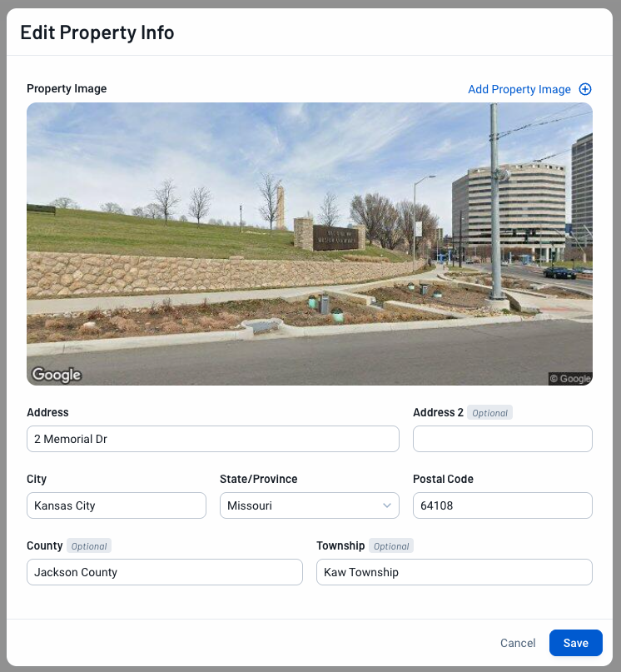This screenshot has height=672, width=621.
Task: Focus the Address field with 2 Memorial Dr
Action: pos(213,439)
